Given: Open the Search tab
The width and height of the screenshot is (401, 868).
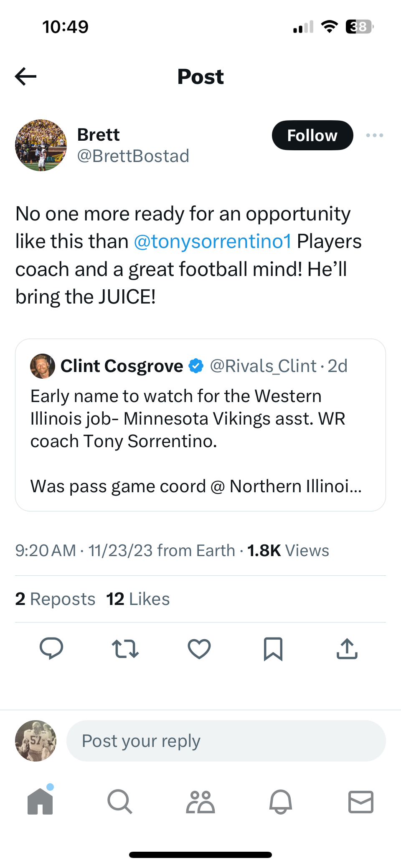Looking at the screenshot, I should [x=120, y=801].
